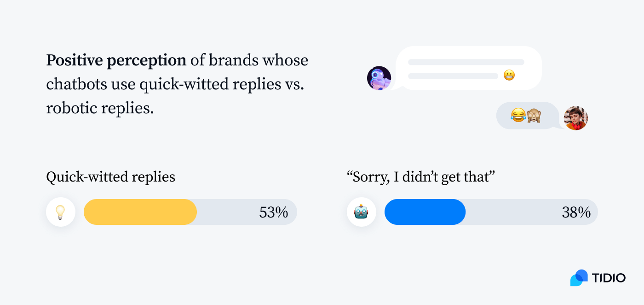This screenshot has width=644, height=305.
Task: Click the lightbulb icon
Action: 60,212
